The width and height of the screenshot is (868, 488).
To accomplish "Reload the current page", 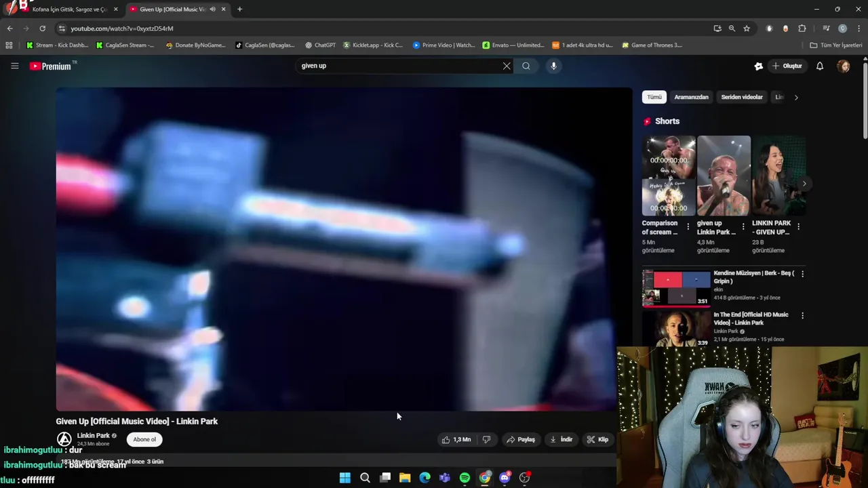I will 42,28.
